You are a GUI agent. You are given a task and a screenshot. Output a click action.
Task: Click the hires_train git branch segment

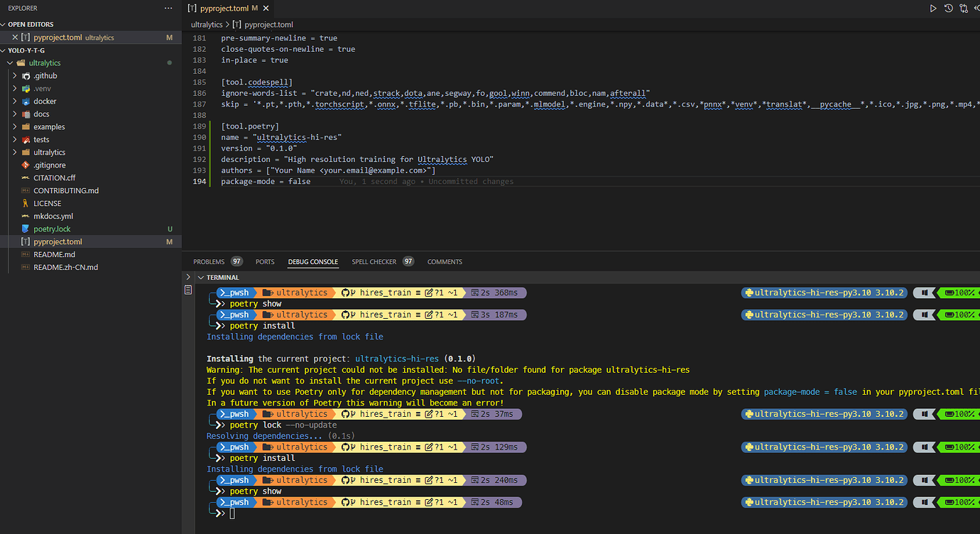click(x=386, y=292)
